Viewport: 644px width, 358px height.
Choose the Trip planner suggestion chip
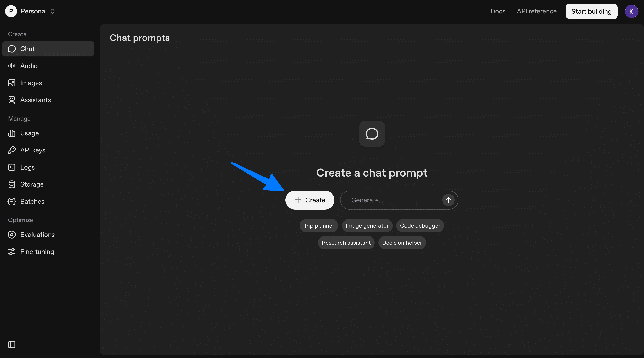click(x=319, y=226)
